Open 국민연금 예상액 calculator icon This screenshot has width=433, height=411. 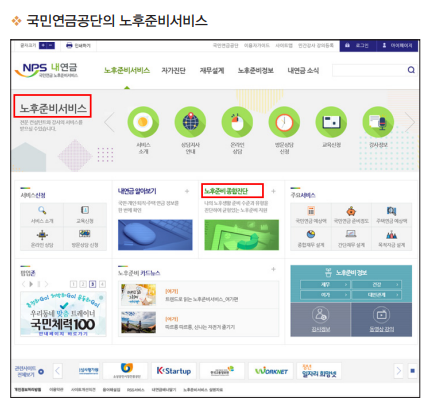pyautogui.click(x=311, y=211)
